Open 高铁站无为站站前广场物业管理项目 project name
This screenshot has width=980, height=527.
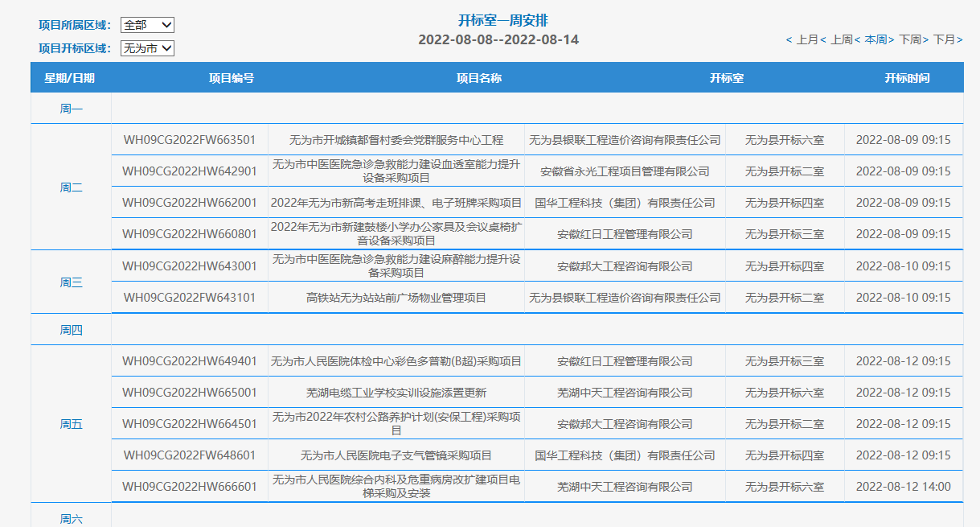click(x=396, y=298)
